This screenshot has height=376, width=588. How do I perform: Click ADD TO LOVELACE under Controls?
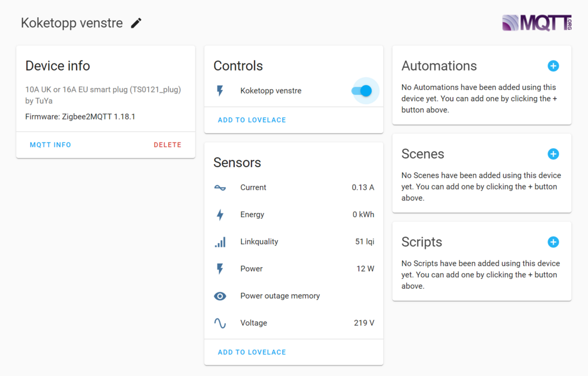[x=252, y=120]
